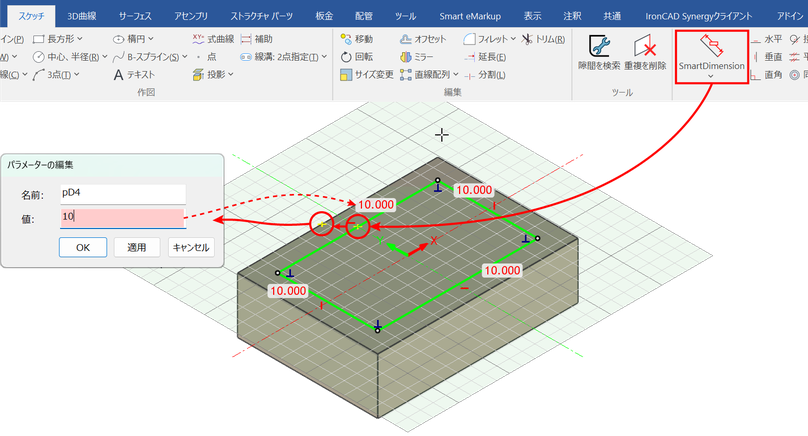Click the 適用 apply button
808x436 pixels.
click(x=137, y=247)
